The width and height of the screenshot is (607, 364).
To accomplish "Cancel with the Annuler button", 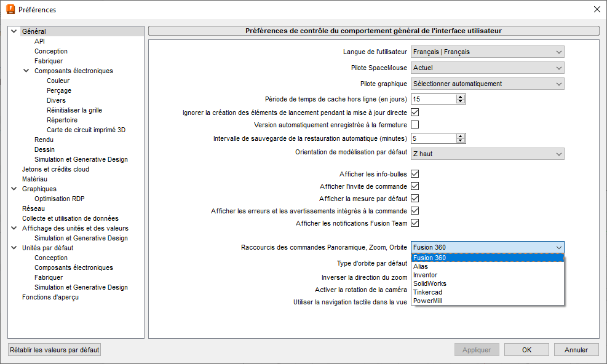I will 576,350.
